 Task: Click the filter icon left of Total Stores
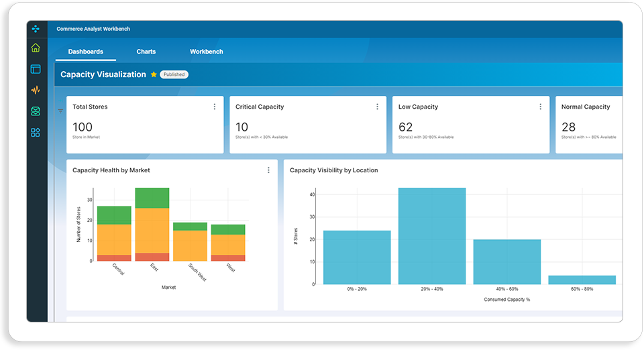[60, 111]
